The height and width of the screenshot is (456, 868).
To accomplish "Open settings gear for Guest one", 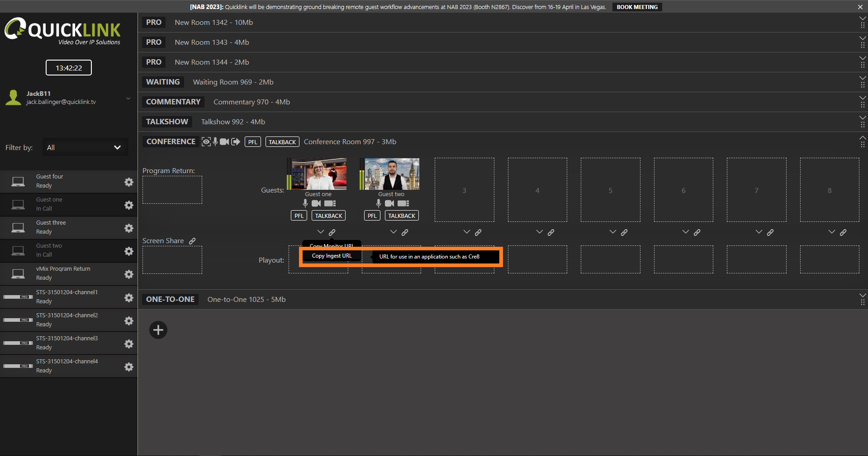I will click(x=129, y=205).
